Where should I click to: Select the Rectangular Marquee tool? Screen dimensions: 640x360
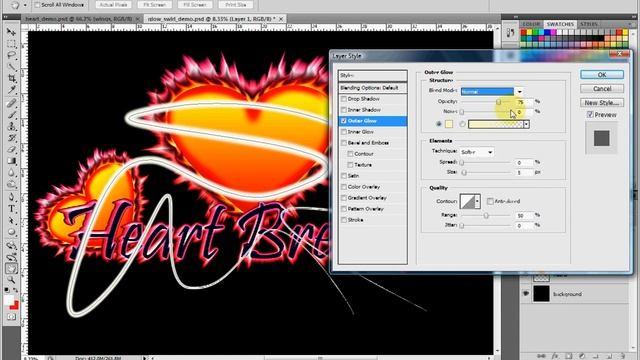[11, 43]
